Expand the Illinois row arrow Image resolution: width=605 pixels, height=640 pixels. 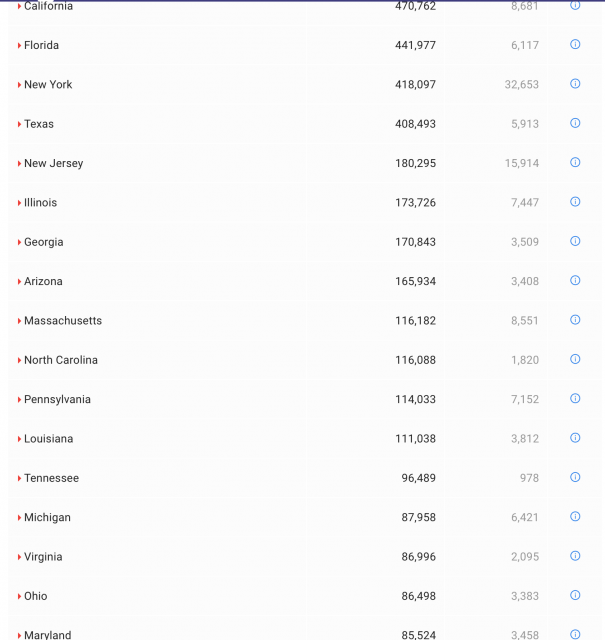(19, 203)
